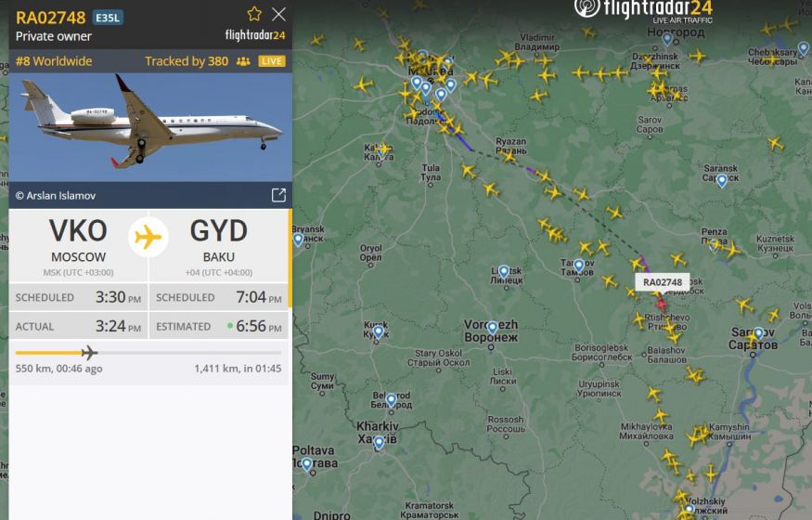Image resolution: width=812 pixels, height=520 pixels.
Task: Select the Poltava airport pin
Action: tap(307, 464)
